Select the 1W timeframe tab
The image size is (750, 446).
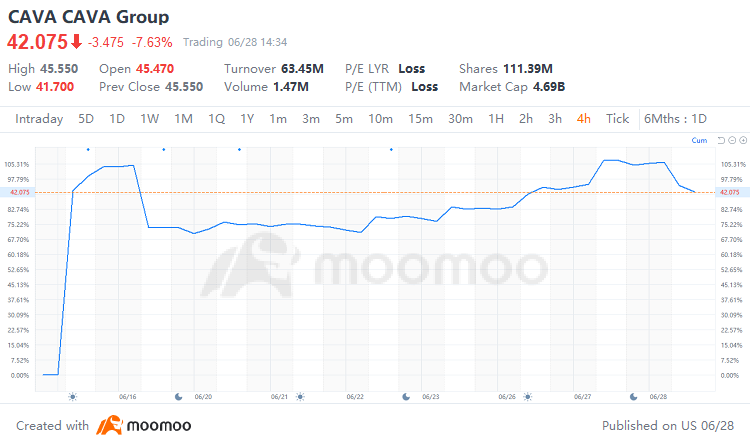150,119
